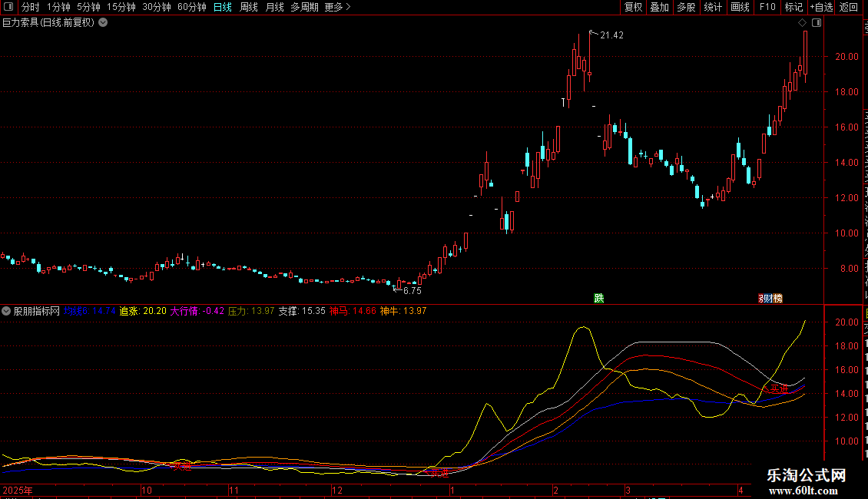Click the orange 榜 event marker

[778, 299]
